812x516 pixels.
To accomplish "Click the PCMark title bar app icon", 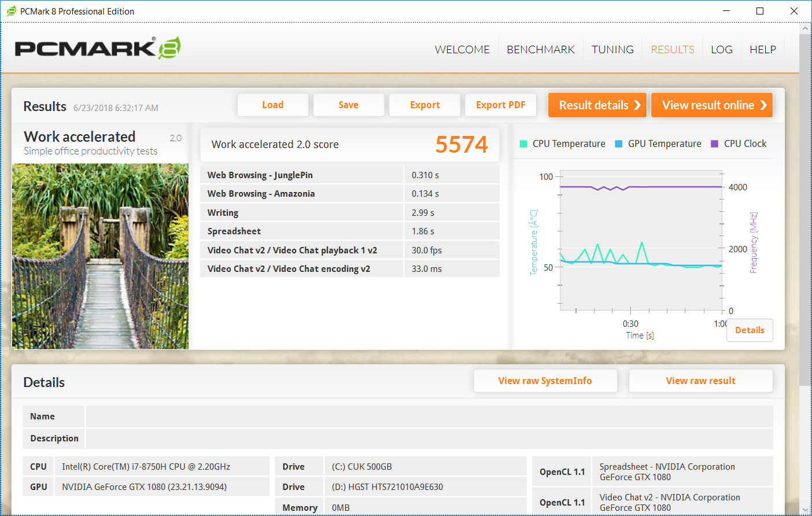I will pos(11,11).
